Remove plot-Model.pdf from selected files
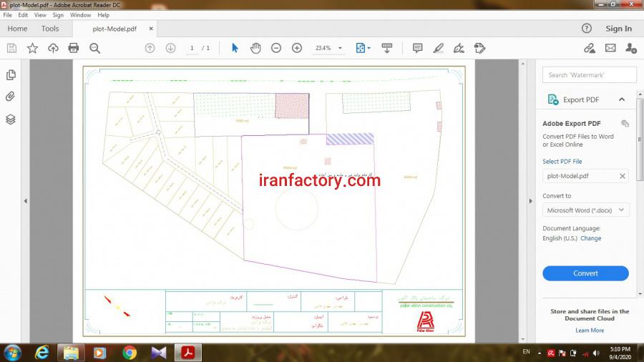644x362 pixels. point(622,176)
